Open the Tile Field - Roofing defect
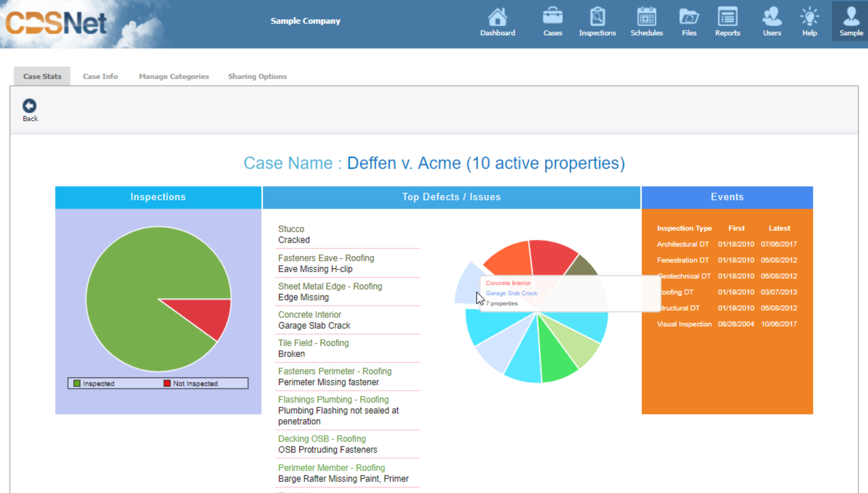Viewport: 868px width, 493px height. (313, 343)
